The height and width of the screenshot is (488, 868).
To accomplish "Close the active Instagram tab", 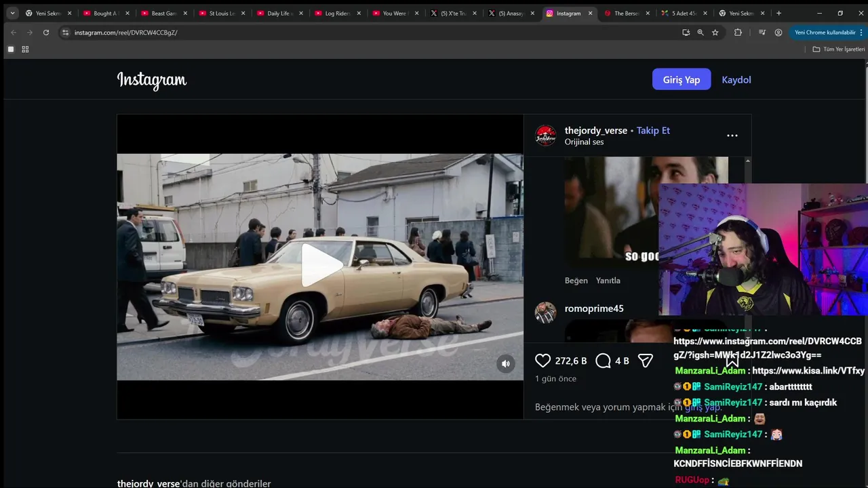I will coord(590,13).
